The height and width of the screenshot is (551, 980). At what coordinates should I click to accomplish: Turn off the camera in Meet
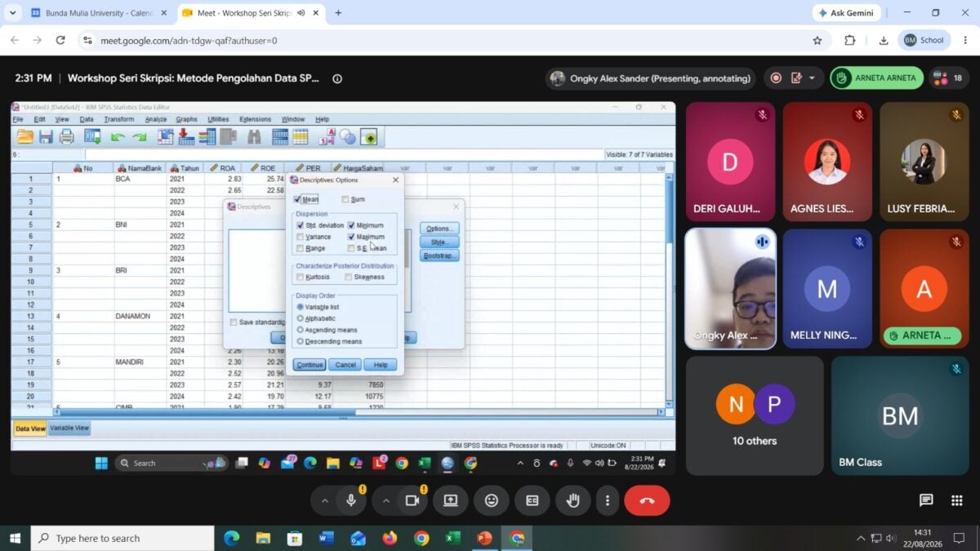[x=412, y=500]
